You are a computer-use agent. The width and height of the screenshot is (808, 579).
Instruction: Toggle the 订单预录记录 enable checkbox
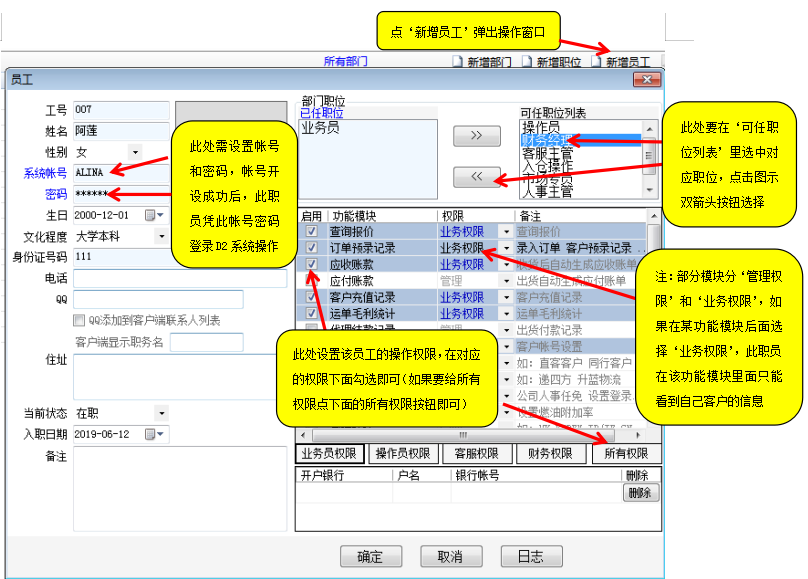[x=313, y=248]
